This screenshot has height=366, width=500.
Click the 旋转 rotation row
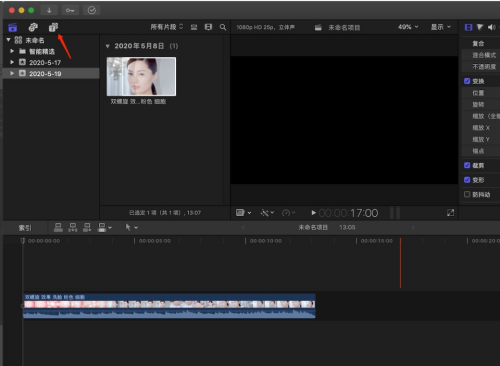[481, 104]
